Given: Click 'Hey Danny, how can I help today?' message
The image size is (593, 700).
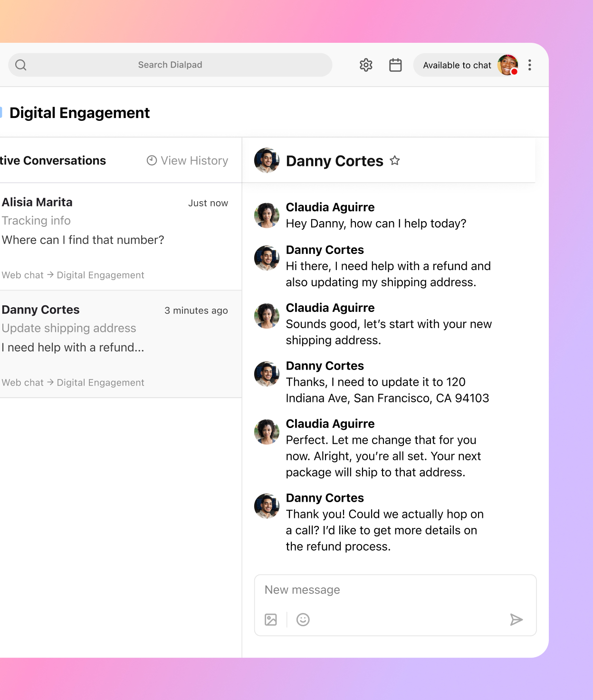Looking at the screenshot, I should [376, 224].
